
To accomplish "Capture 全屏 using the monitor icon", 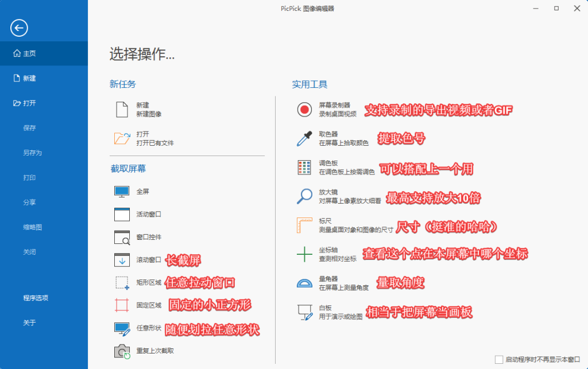I will pyautogui.click(x=122, y=192).
